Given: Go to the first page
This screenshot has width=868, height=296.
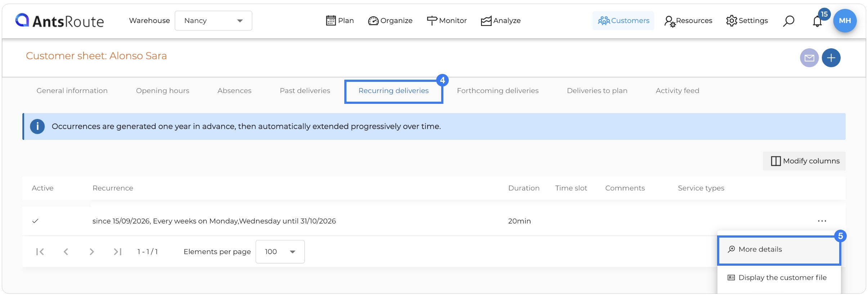Looking at the screenshot, I should [40, 252].
